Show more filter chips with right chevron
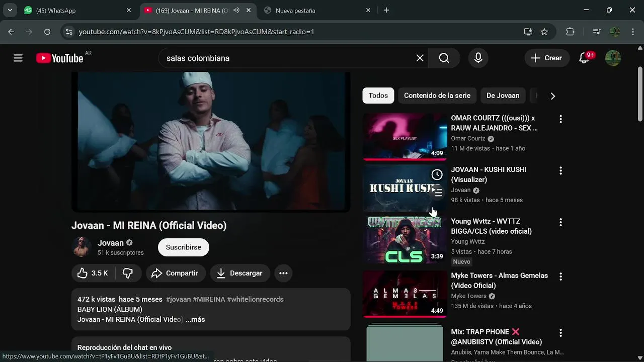The width and height of the screenshot is (644, 362). click(x=553, y=96)
